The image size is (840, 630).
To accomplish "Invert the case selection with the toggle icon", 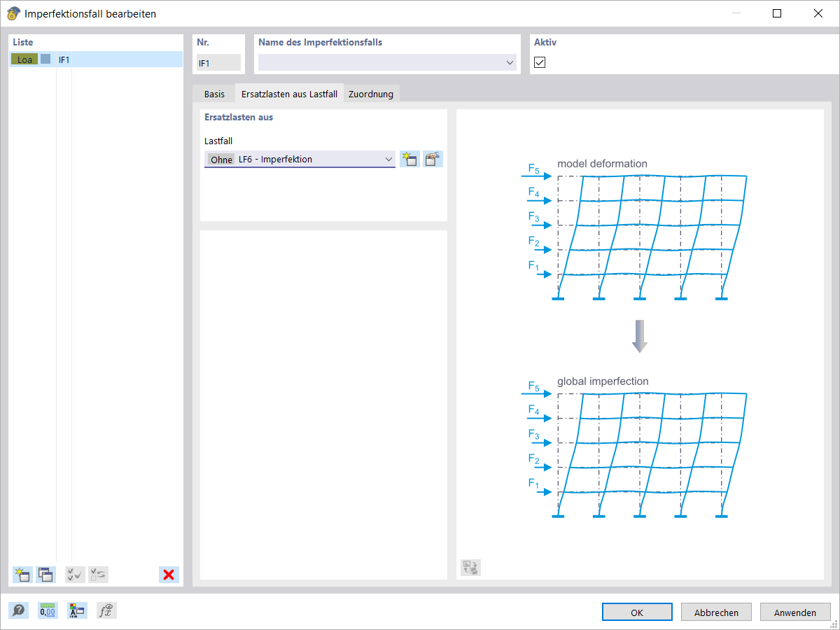I will point(98,574).
